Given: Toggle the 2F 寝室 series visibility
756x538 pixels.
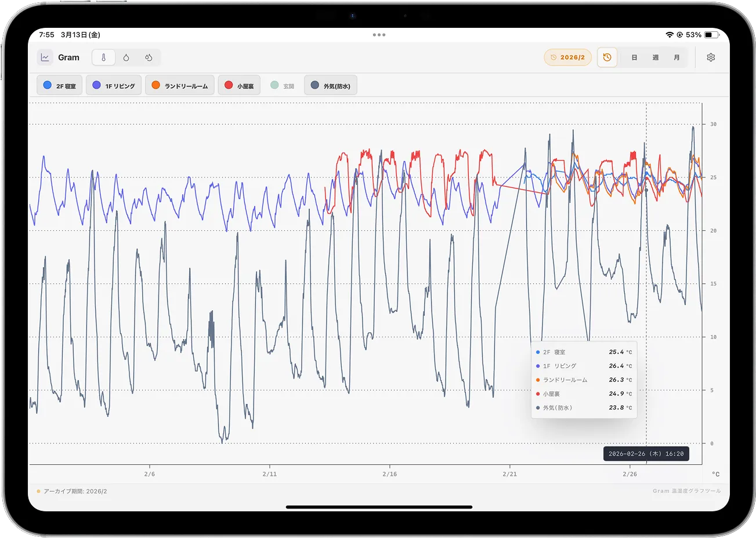Looking at the screenshot, I should 60,86.
